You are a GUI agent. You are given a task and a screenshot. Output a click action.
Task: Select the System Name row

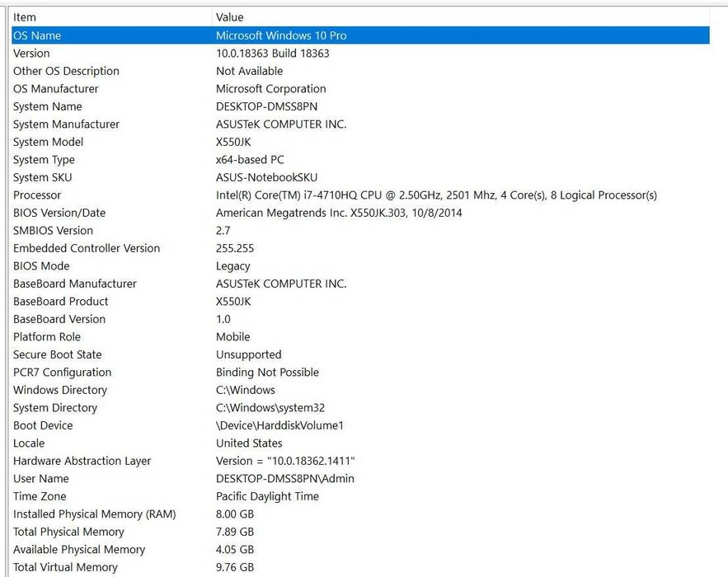coord(360,106)
